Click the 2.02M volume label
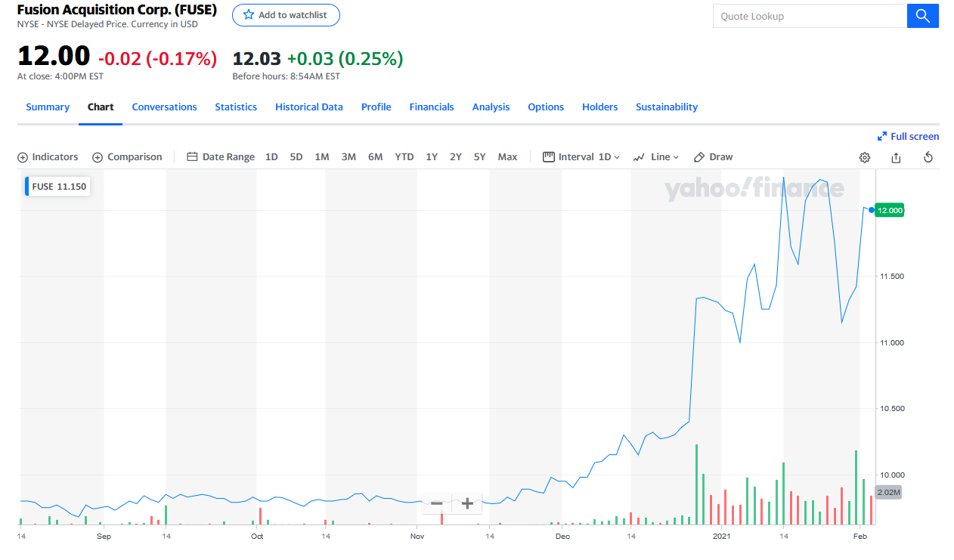This screenshot has width=954, height=560. [x=889, y=492]
